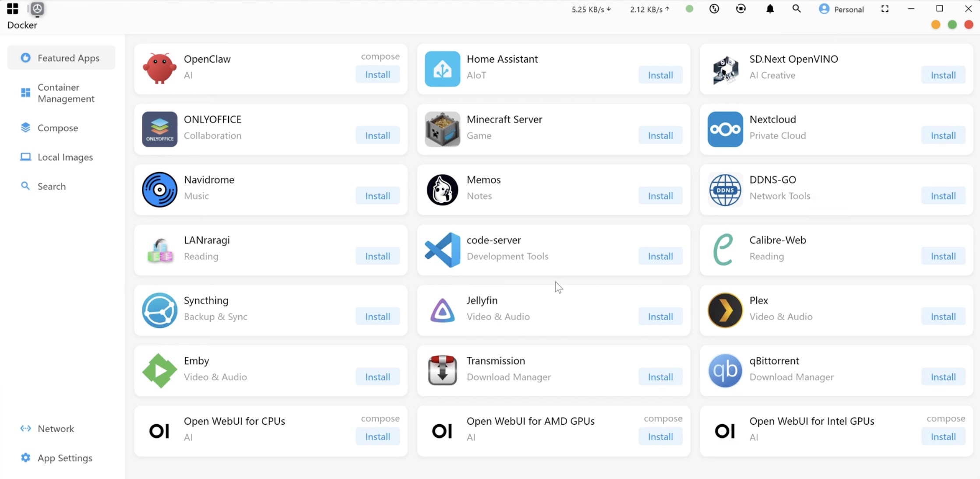Click the Syncthing app icon
The width and height of the screenshot is (980, 479).
point(159,310)
